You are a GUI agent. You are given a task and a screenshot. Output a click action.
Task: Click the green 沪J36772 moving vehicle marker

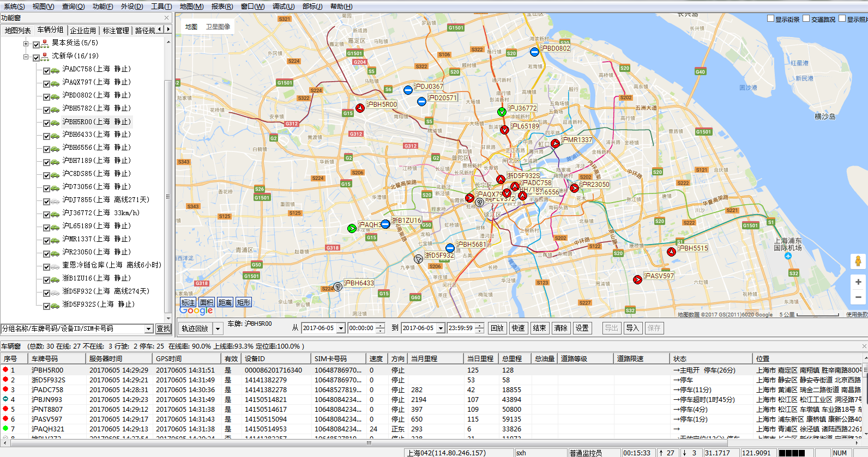[502, 112]
